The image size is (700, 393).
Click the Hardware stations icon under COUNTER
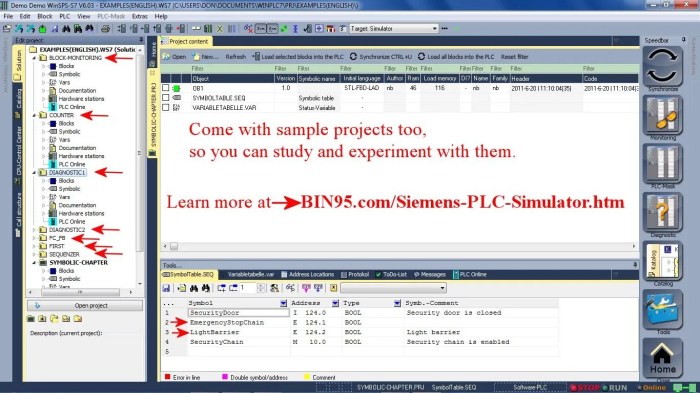pyautogui.click(x=52, y=156)
